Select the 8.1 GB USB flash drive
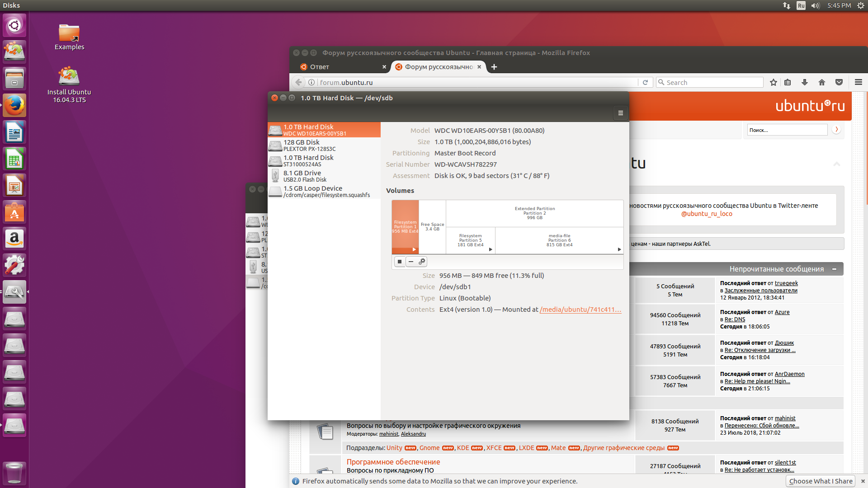 coord(324,176)
